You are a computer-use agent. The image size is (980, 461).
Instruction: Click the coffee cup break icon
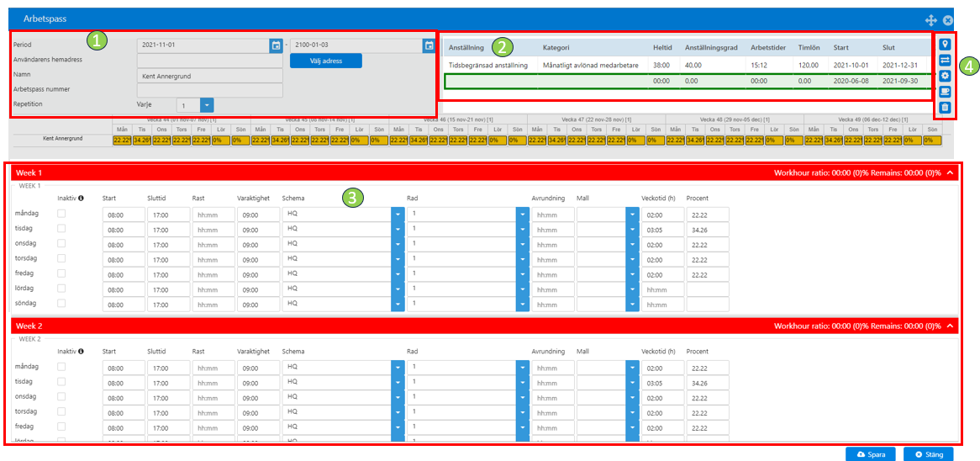click(x=946, y=92)
